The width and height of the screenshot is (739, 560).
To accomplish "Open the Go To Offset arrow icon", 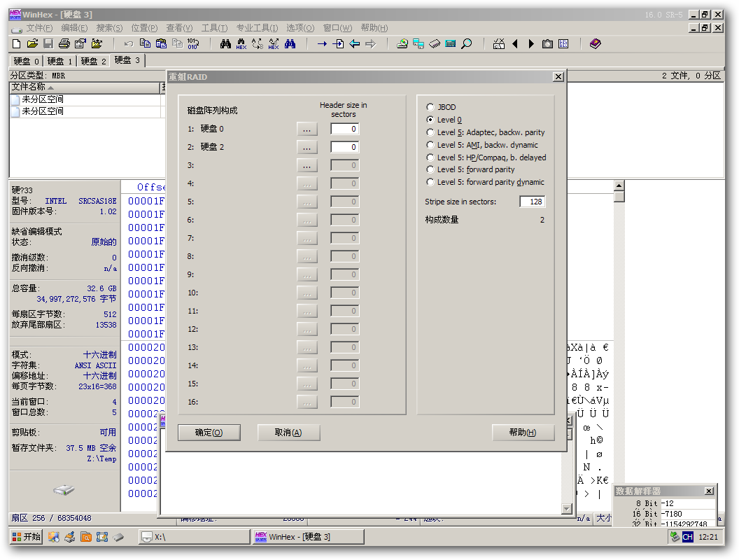I will coord(322,44).
